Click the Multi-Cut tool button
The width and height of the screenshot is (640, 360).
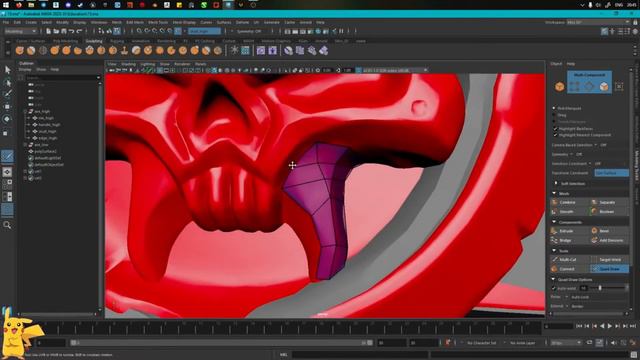570,260
